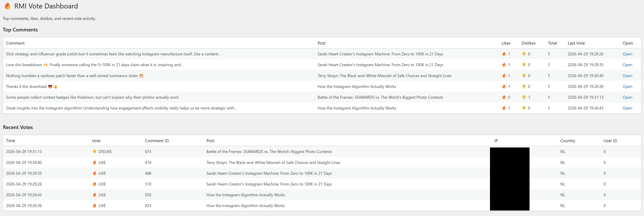Open the Love this breakdown comment

pyautogui.click(x=627, y=65)
